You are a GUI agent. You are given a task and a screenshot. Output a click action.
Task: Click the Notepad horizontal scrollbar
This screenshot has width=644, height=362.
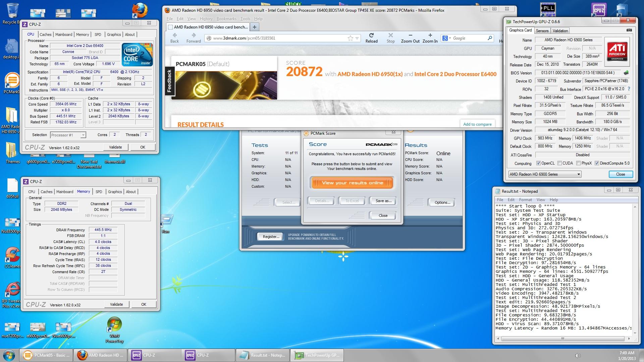[x=564, y=339]
